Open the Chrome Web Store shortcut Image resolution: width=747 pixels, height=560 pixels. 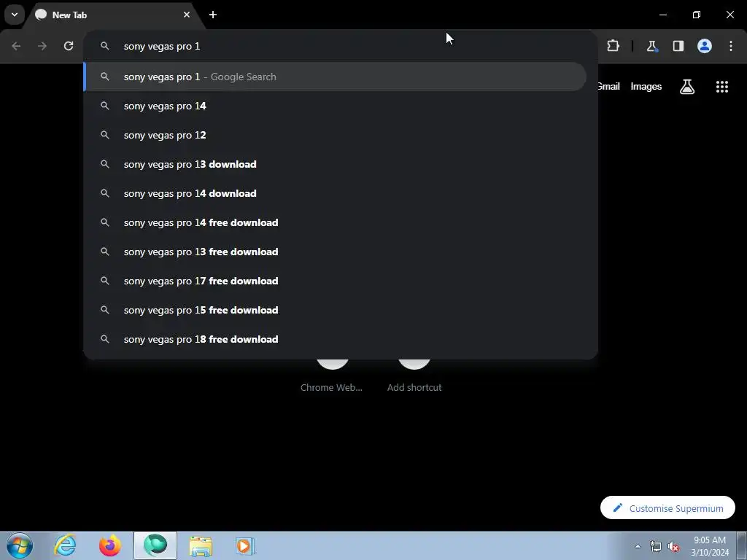click(x=332, y=376)
